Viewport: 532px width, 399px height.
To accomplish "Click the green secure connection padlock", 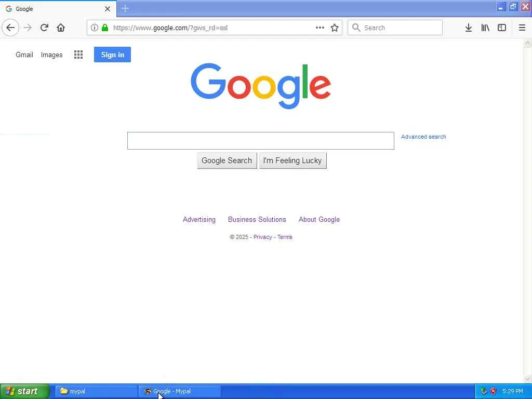I will pos(105,28).
